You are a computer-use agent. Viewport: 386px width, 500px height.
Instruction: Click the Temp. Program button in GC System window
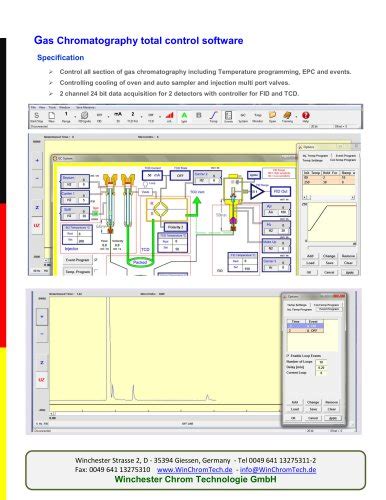[78, 271]
